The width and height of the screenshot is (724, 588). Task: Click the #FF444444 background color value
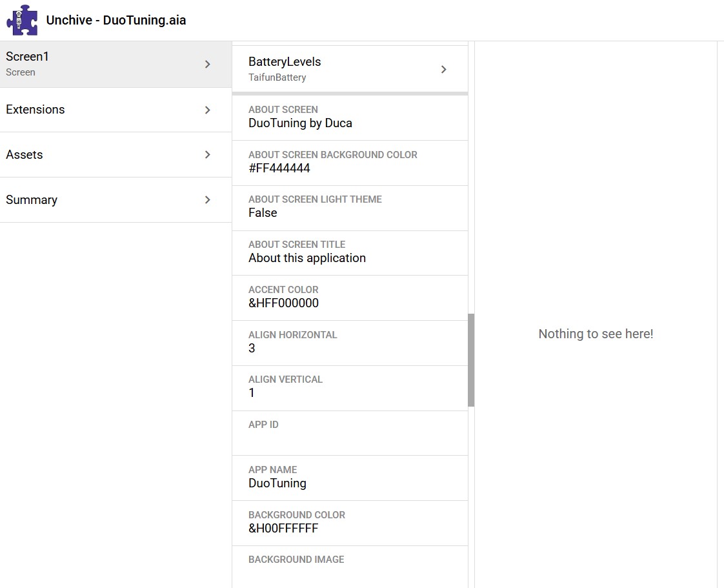click(x=279, y=168)
